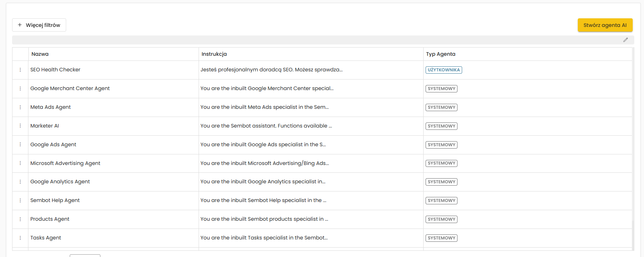Click the UŻYTKOWNIKA badge for SEO Health Checker
This screenshot has height=257, width=644.
(443, 70)
